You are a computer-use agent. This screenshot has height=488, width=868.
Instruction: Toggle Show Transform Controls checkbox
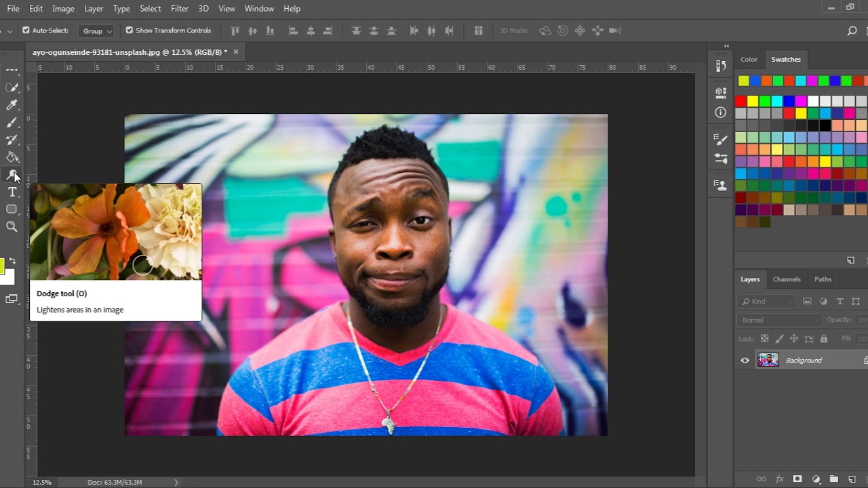[x=130, y=30]
